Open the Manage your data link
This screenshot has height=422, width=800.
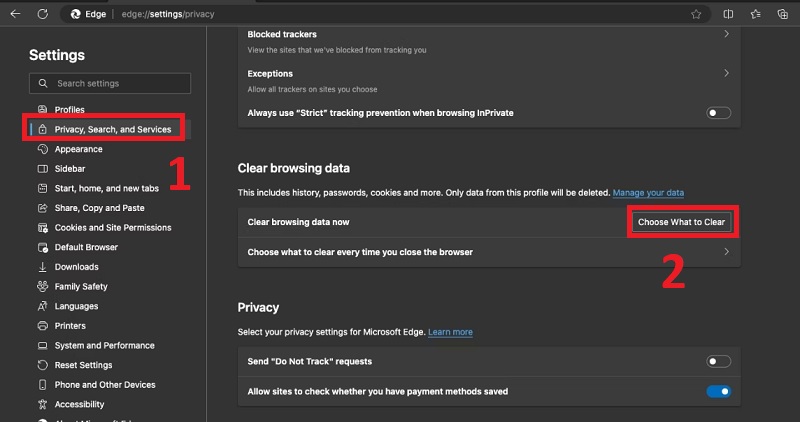pos(648,192)
